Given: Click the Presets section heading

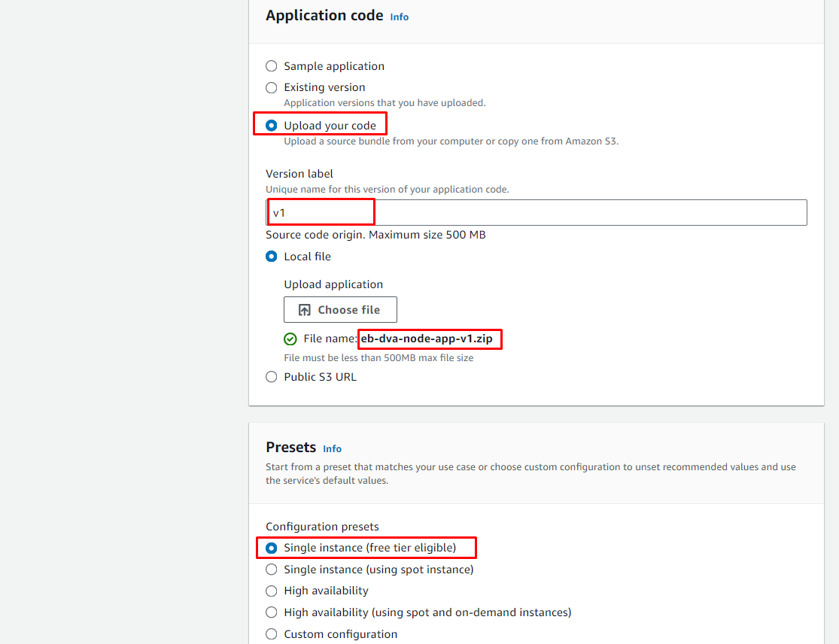Looking at the screenshot, I should coord(290,448).
